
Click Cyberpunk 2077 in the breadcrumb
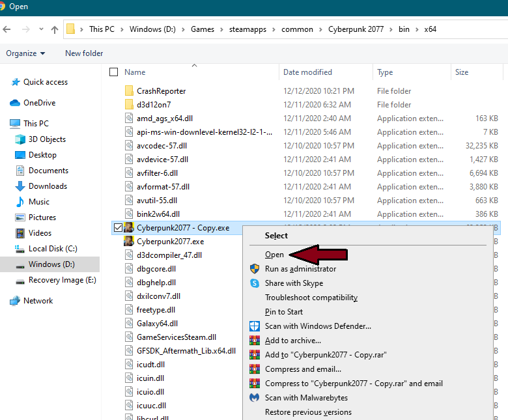pyautogui.click(x=356, y=29)
